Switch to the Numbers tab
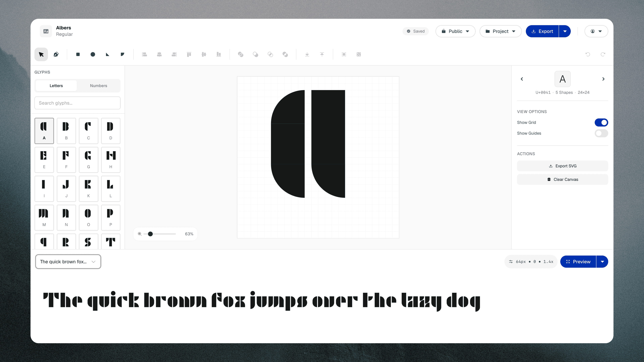This screenshot has width=644, height=362. pos(98,86)
